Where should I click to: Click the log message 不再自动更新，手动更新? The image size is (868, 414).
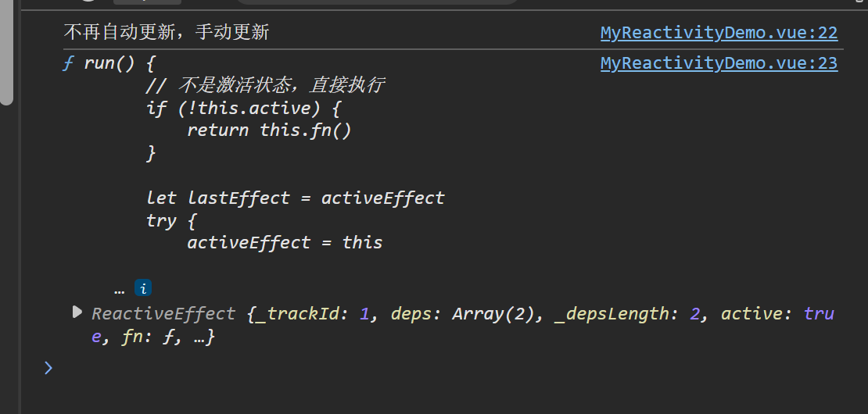pyautogui.click(x=166, y=32)
